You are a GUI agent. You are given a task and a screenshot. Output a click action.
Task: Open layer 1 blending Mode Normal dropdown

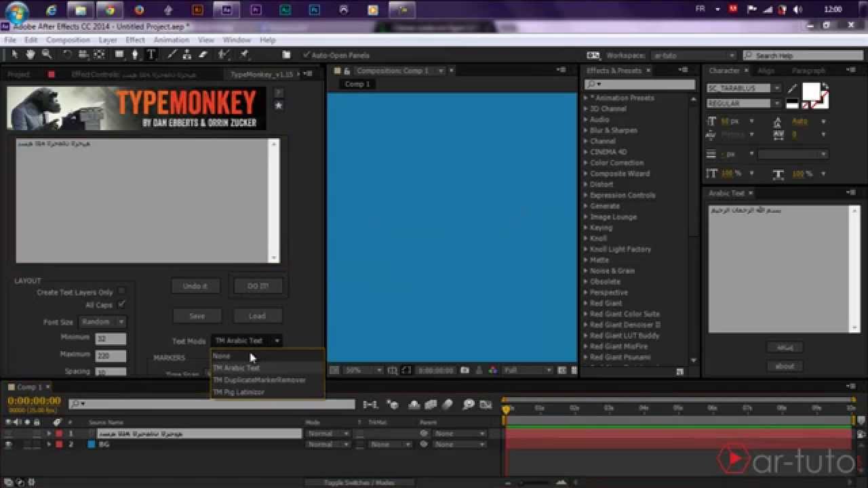[328, 434]
